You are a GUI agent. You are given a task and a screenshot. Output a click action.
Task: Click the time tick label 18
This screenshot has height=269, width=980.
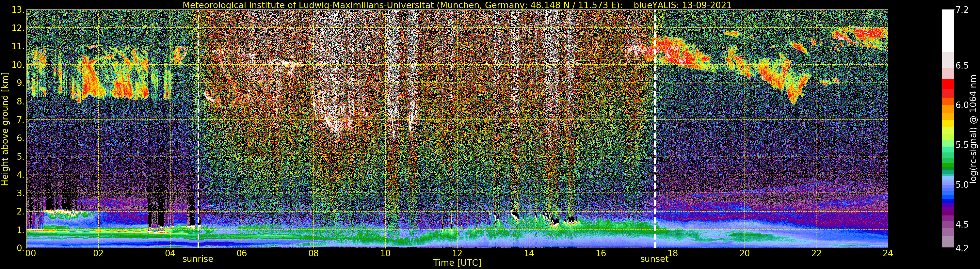pyautogui.click(x=673, y=253)
